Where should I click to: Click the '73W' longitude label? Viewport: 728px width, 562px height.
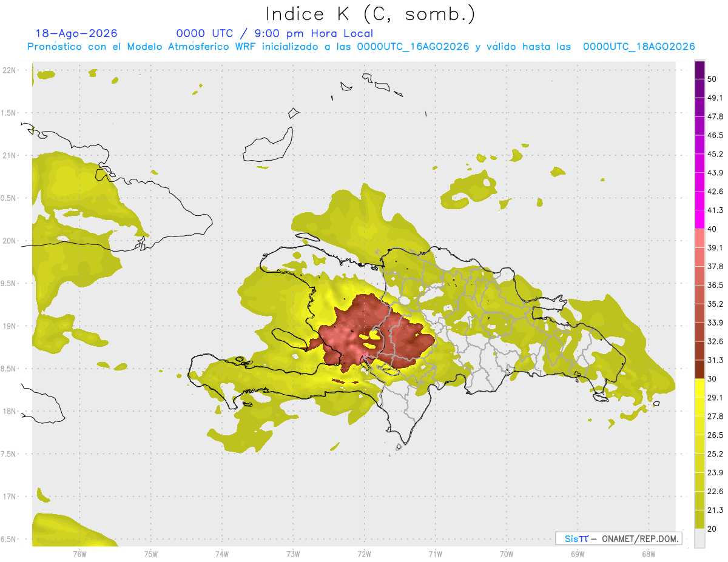coord(293,554)
